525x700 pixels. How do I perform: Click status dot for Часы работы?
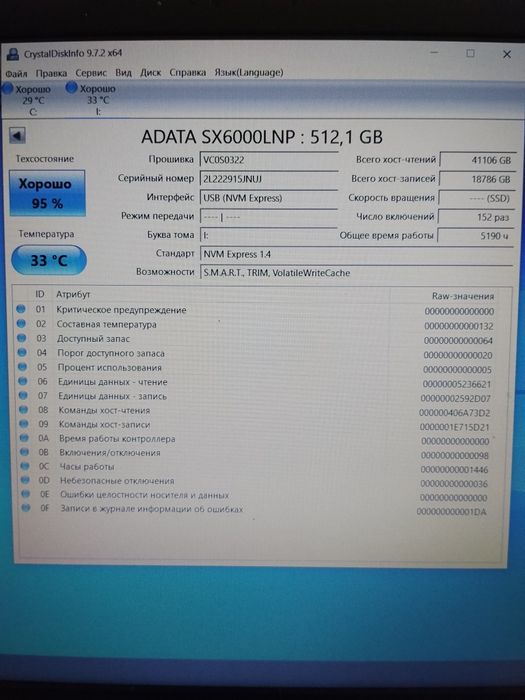point(25,466)
